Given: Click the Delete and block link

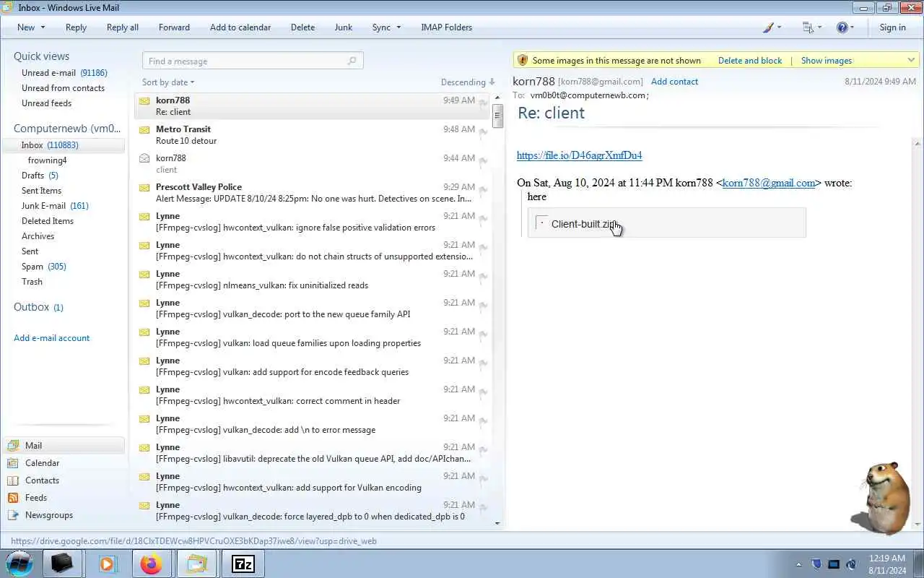Looking at the screenshot, I should pyautogui.click(x=750, y=61).
